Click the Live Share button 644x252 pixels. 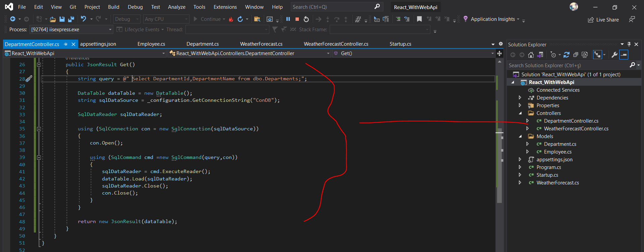point(603,20)
